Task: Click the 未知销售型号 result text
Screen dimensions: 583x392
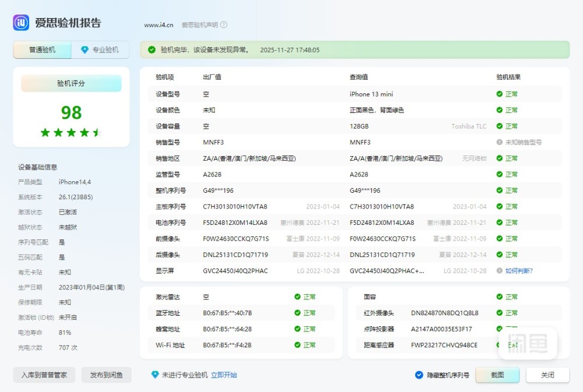Action: 524,142
